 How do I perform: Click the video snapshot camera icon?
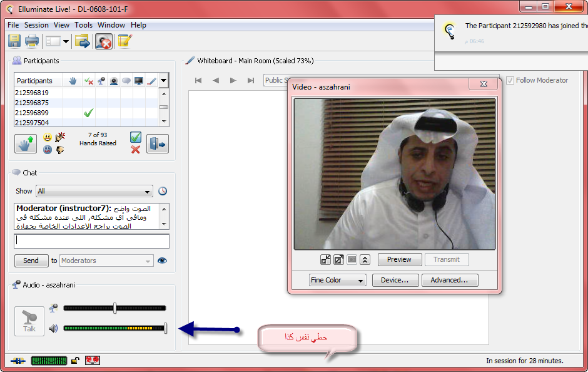[352, 259]
